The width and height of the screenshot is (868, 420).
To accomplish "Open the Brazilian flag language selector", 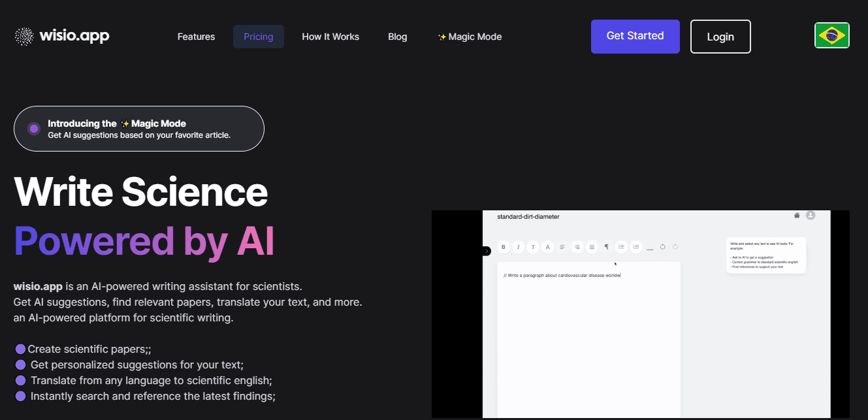I will [x=831, y=35].
